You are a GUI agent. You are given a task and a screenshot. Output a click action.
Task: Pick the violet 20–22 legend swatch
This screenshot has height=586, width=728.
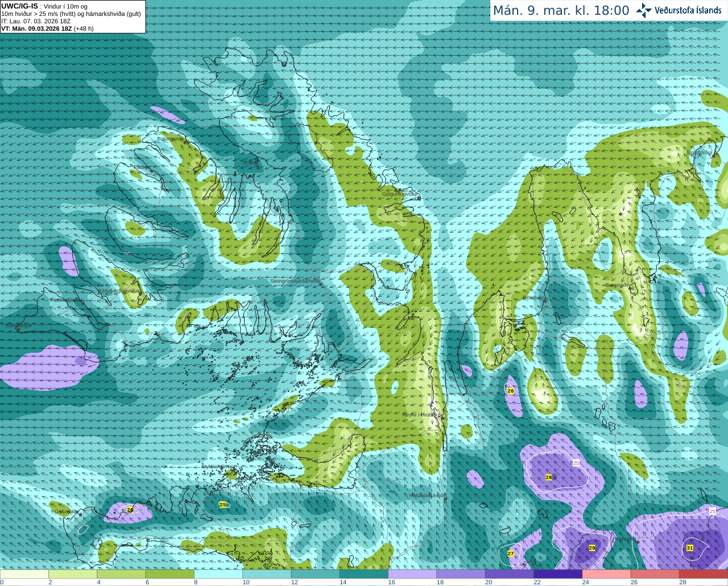(510, 574)
